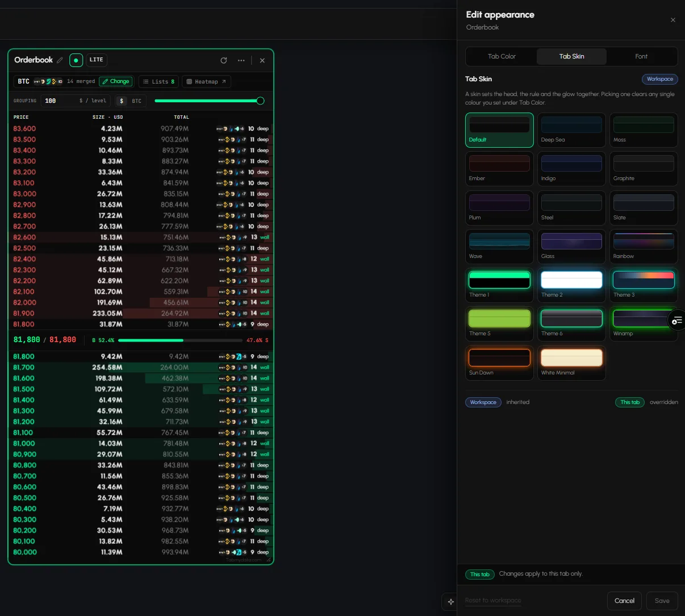
Task: Switch the size unit to BTC
Action: tap(137, 101)
